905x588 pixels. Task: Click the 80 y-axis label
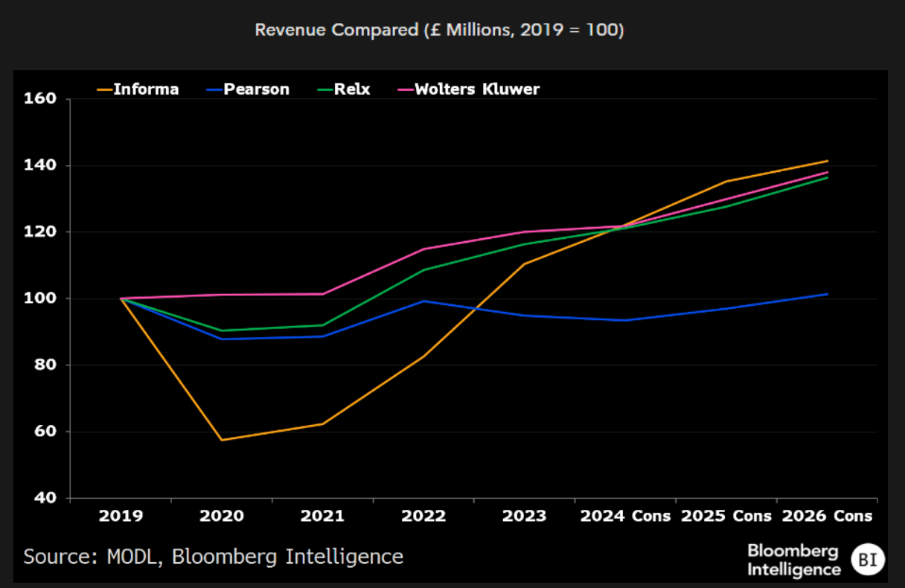[x=47, y=365]
